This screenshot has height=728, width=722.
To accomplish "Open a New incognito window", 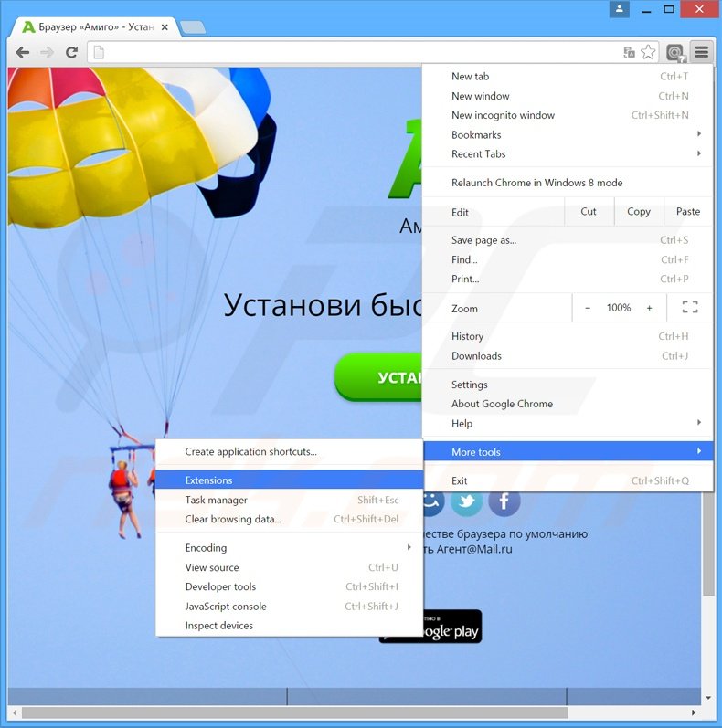I will [568, 115].
